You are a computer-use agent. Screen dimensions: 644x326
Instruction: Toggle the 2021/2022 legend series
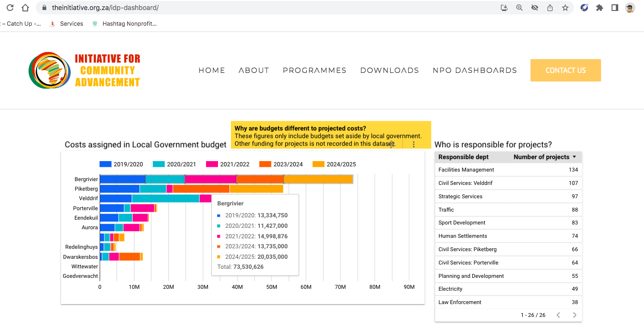click(228, 164)
